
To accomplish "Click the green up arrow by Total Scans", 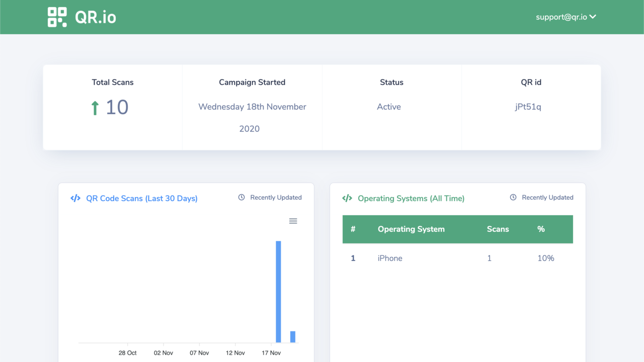I will click(95, 108).
